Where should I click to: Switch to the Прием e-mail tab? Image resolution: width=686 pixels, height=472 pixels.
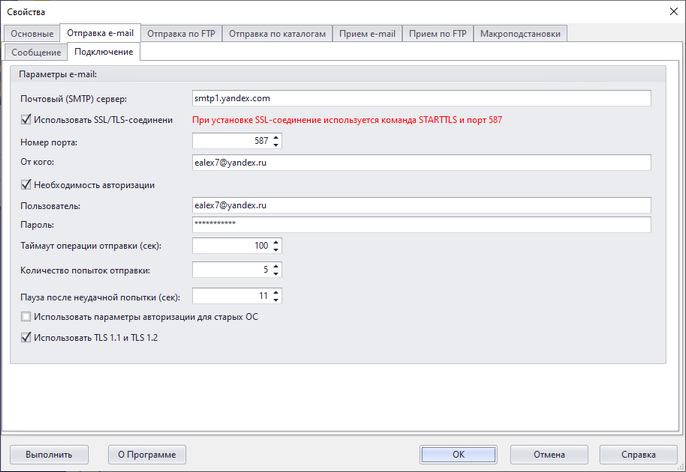click(x=367, y=34)
